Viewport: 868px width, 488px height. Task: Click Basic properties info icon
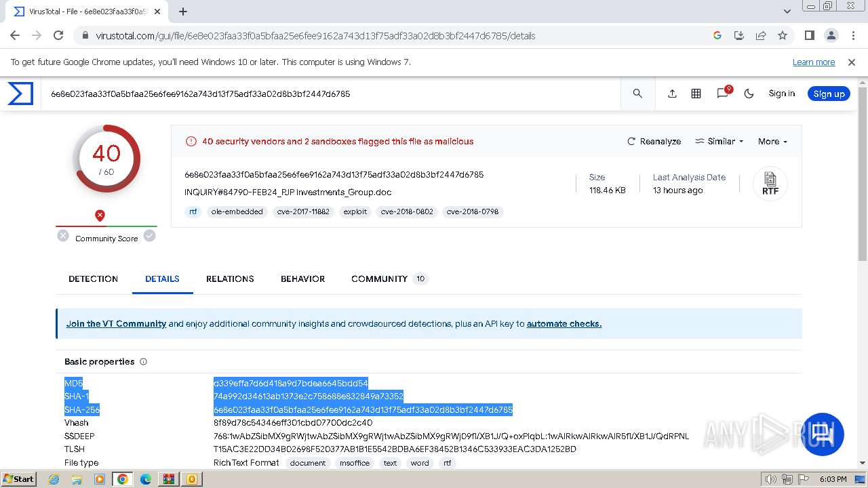(x=143, y=362)
